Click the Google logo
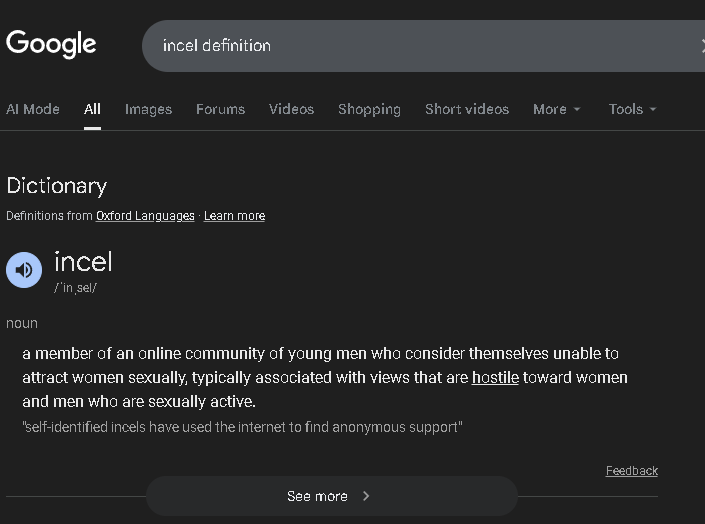The width and height of the screenshot is (705, 524). tap(51, 44)
